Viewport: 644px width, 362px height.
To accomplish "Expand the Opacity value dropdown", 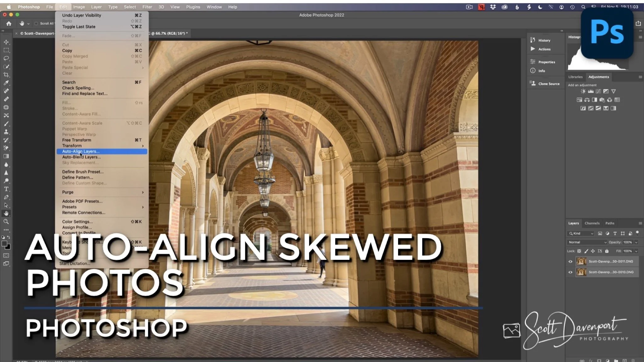I will pyautogui.click(x=636, y=242).
